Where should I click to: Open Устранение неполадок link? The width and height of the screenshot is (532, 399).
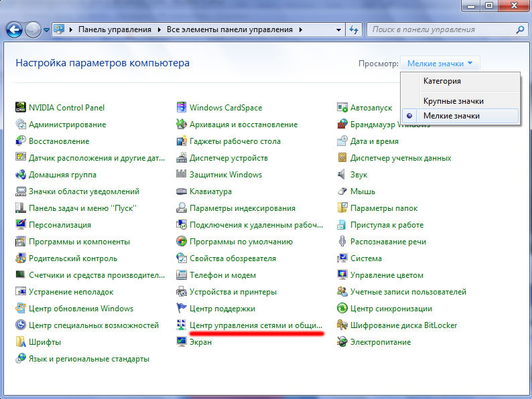pos(71,292)
